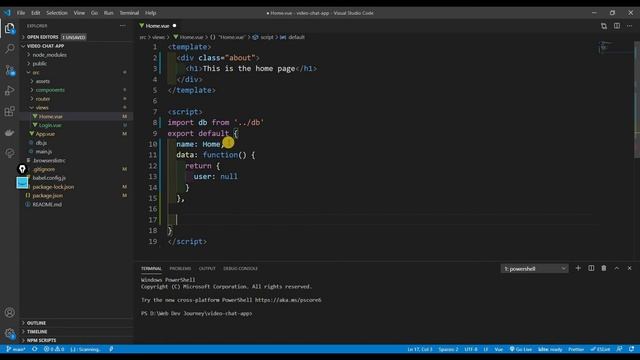The width and height of the screenshot is (640, 360).
Task: Click the Prettier status bar item
Action: pyautogui.click(x=576, y=349)
